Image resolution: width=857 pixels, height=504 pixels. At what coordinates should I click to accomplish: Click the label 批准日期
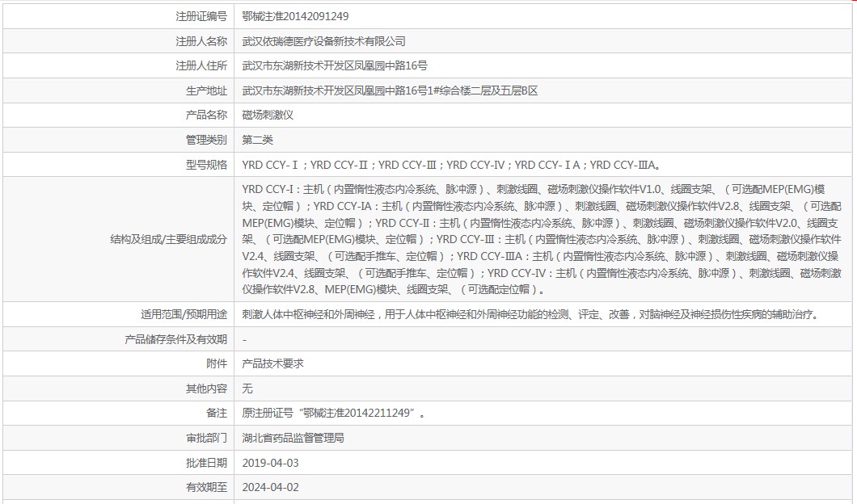[x=206, y=463]
